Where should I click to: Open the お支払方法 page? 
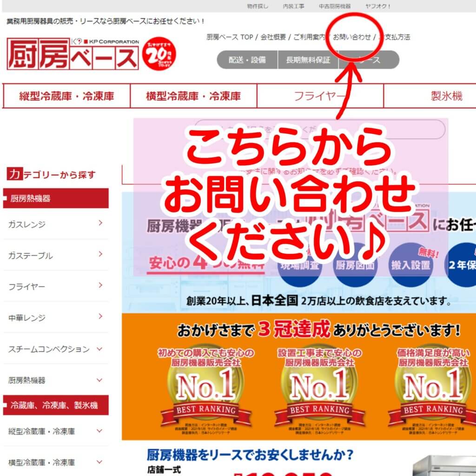click(394, 37)
